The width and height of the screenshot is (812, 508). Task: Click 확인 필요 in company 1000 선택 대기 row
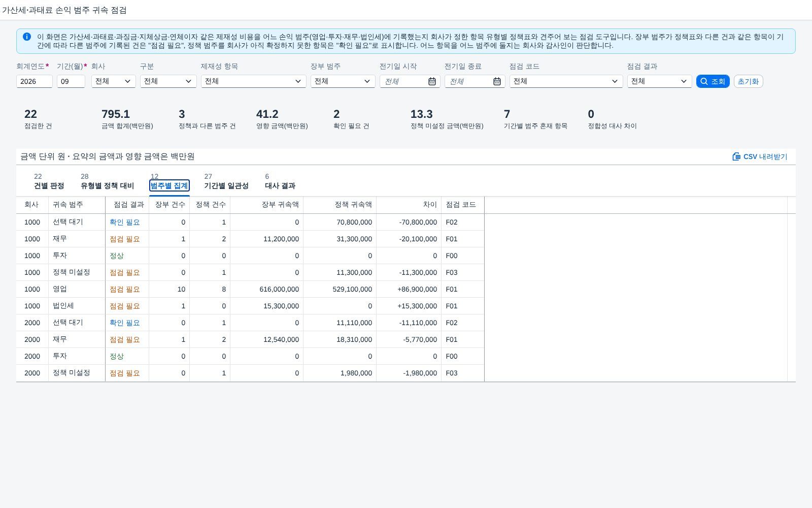[x=125, y=222]
